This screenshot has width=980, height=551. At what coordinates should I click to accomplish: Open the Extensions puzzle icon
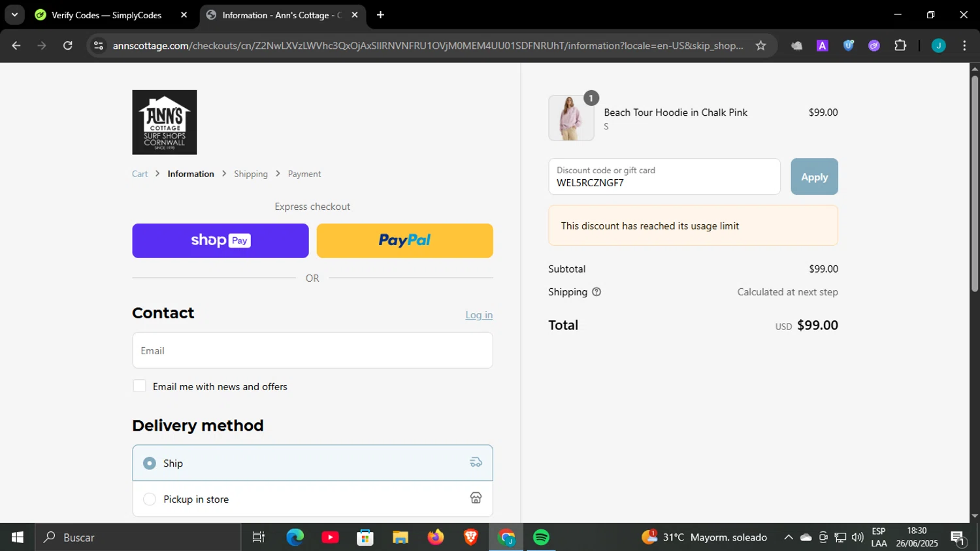pos(900,46)
